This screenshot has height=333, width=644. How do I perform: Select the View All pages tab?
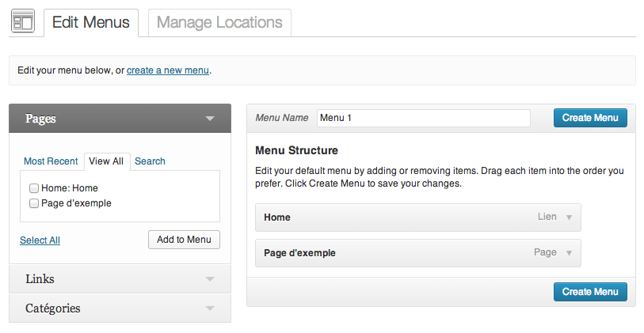click(106, 161)
